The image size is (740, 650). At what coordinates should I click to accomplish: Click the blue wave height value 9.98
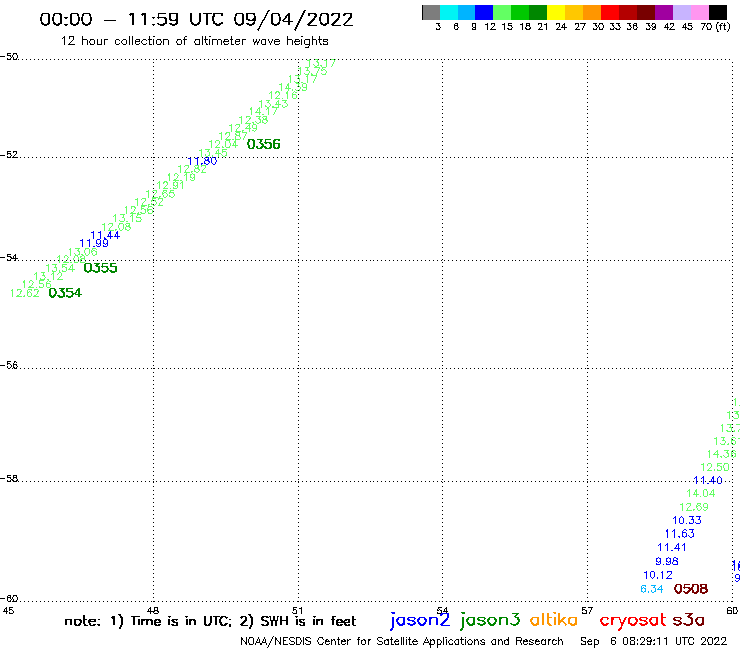click(667, 562)
